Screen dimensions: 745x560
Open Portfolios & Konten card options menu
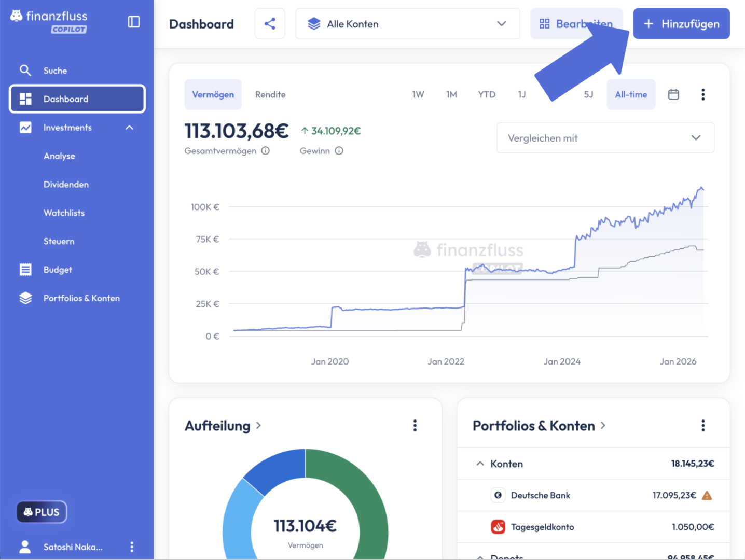click(703, 426)
